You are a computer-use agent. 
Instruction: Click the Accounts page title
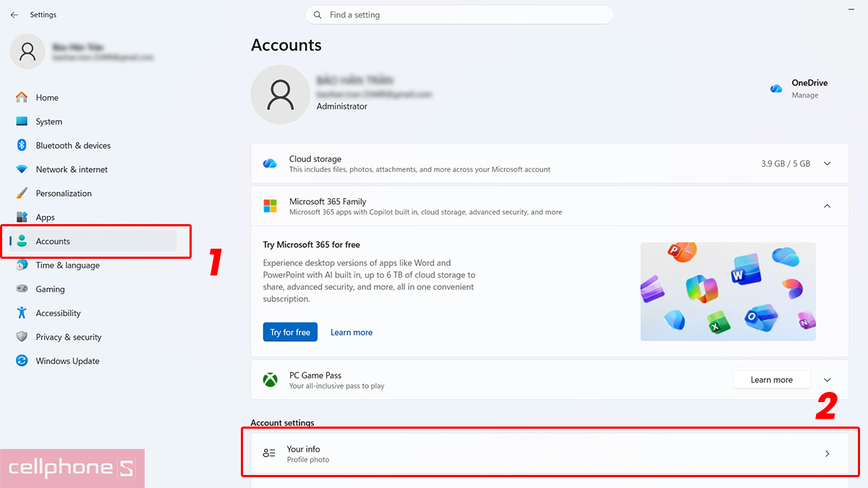[286, 45]
